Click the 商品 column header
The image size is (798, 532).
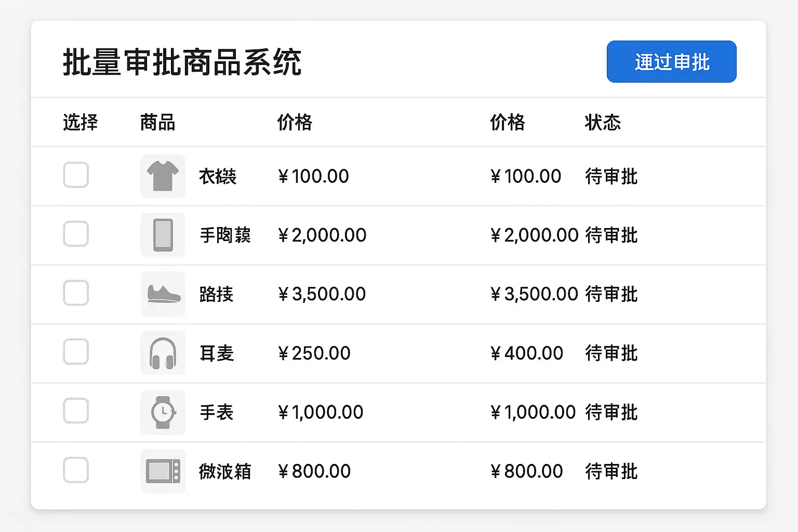[158, 123]
